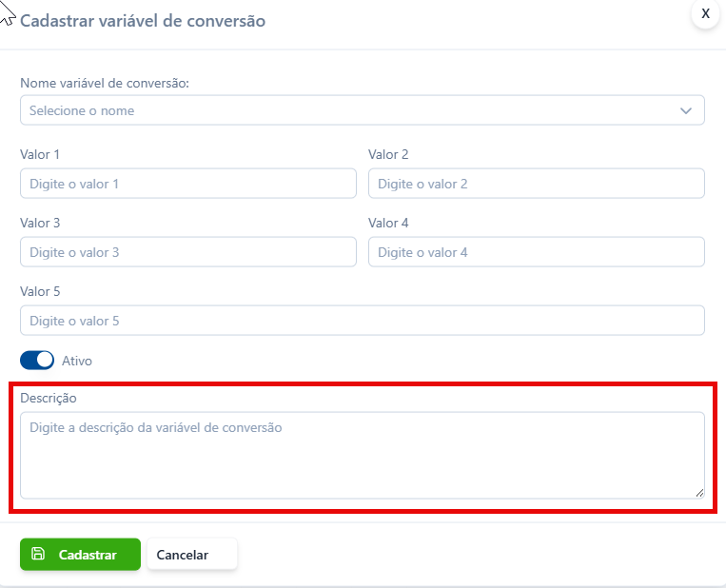This screenshot has width=726, height=588.
Task: Click into the Valor 5 text field
Action: (363, 321)
